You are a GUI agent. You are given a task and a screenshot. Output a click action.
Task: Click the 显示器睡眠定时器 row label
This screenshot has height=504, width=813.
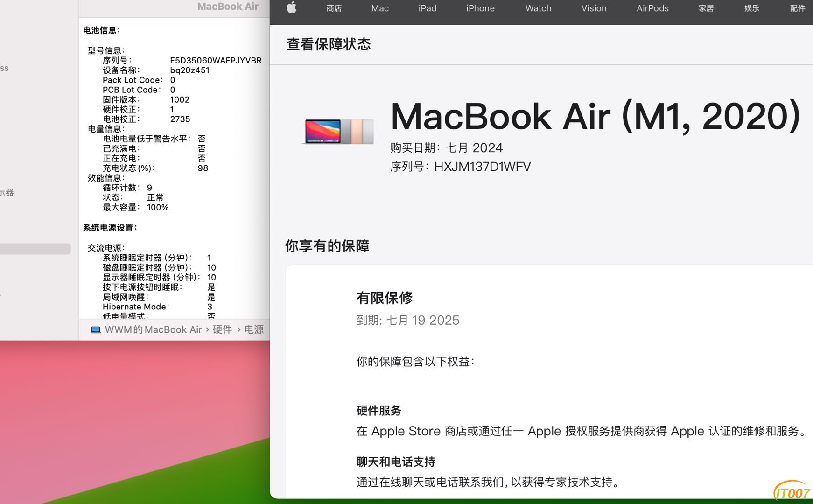point(152,277)
